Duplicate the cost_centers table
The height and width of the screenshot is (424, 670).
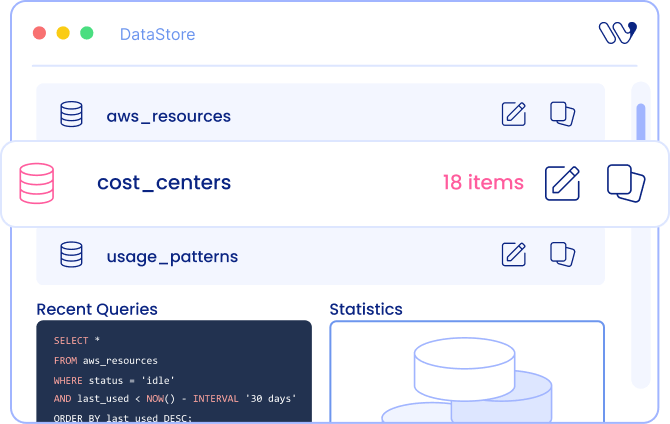[x=626, y=183]
